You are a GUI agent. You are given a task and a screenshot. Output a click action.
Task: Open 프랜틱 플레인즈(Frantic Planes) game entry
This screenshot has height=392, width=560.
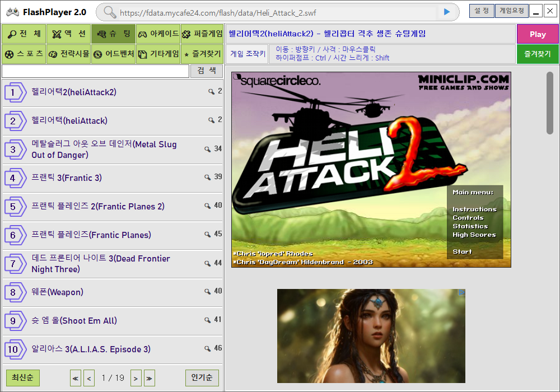click(x=112, y=235)
